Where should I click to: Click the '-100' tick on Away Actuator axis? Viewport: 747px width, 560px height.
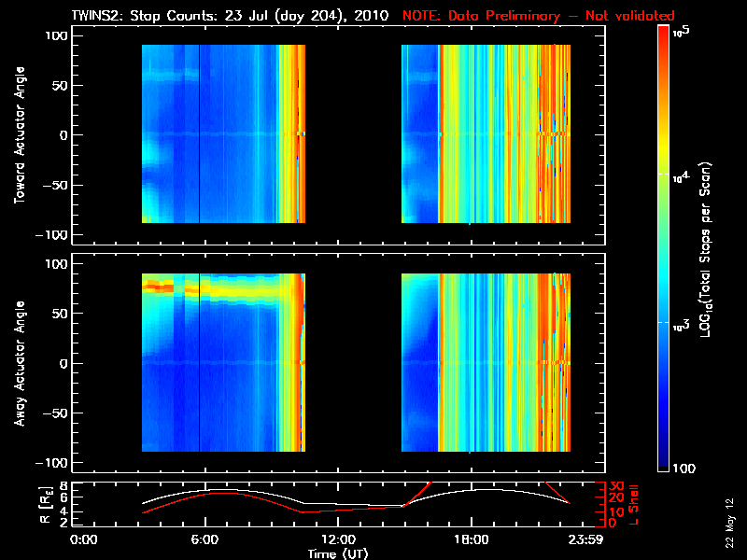52,463
